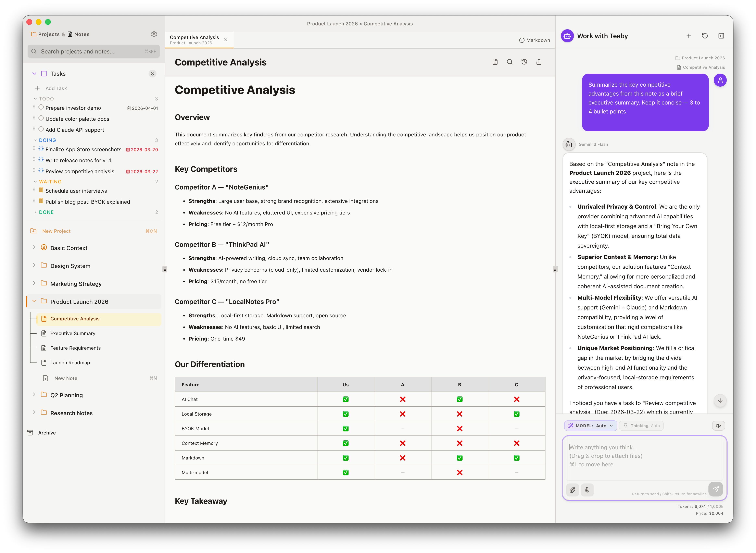Collapse the DOING group
The height and width of the screenshot is (553, 756).
click(x=35, y=140)
